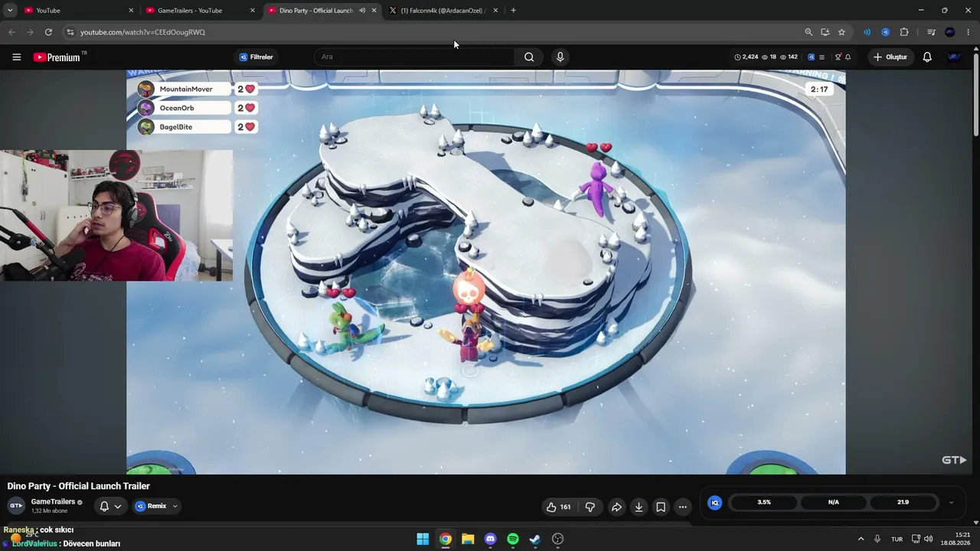Click the install app icon in the address bar
The height and width of the screenshot is (551, 980).
825,32
